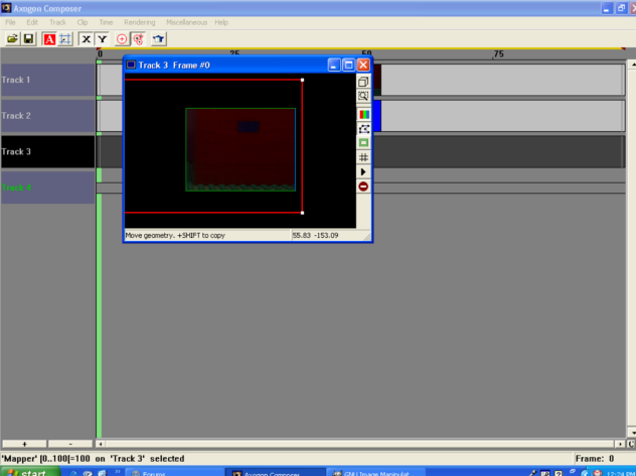Toggle the red linked circles icon
This screenshot has height=476, width=636.
pyautogui.click(x=138, y=39)
